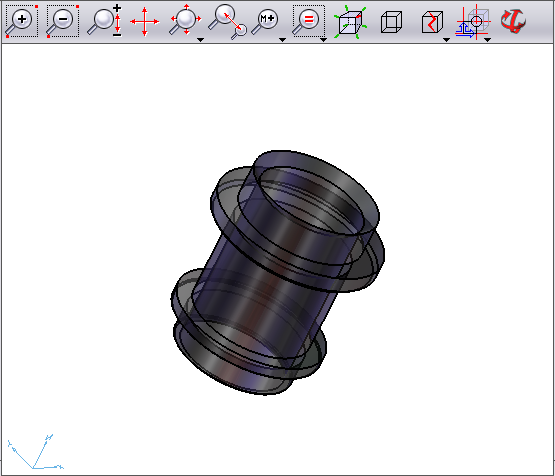Click the blue XYZ axis triad

pos(35,452)
